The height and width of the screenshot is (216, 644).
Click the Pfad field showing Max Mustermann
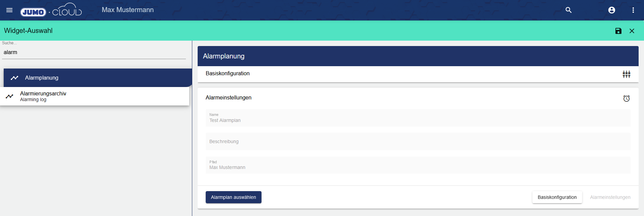417,165
